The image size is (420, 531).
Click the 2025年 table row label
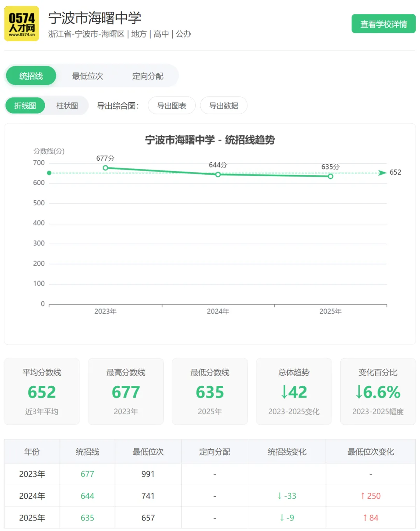point(32,518)
